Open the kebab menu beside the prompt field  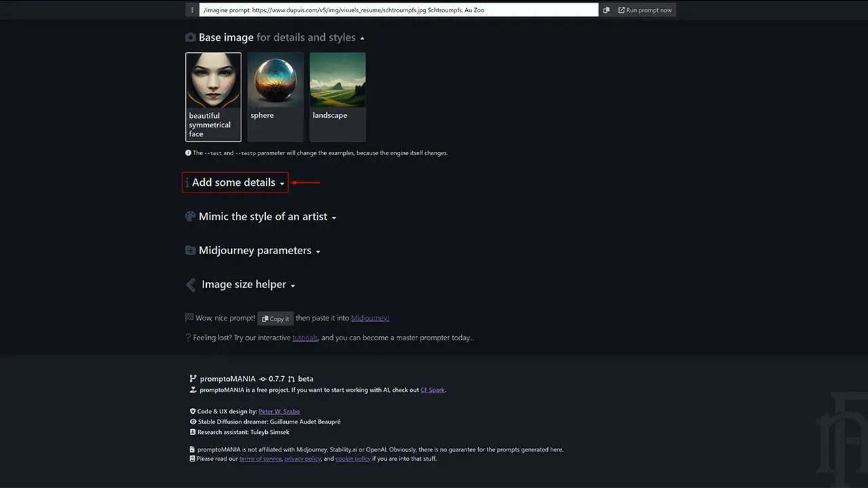click(193, 10)
